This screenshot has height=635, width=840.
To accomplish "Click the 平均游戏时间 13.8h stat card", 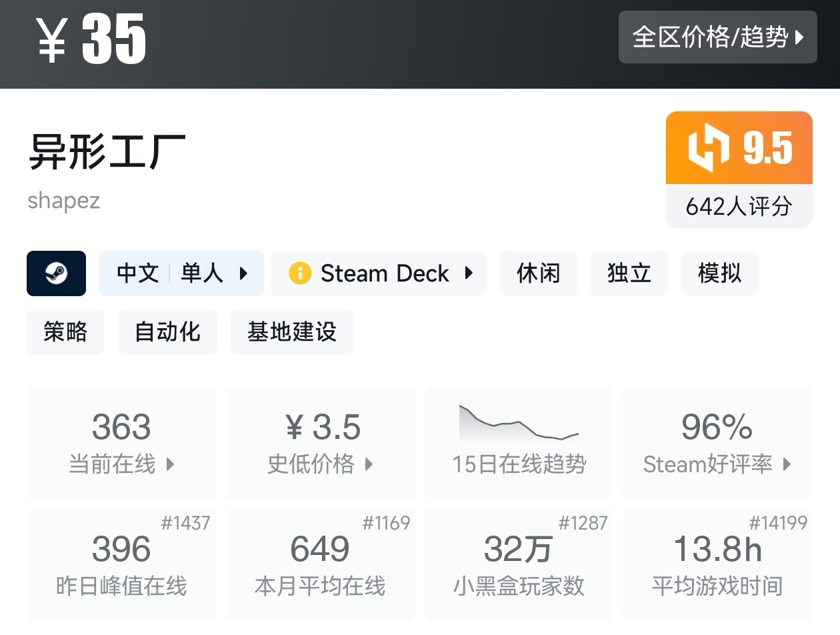I will pos(717,564).
